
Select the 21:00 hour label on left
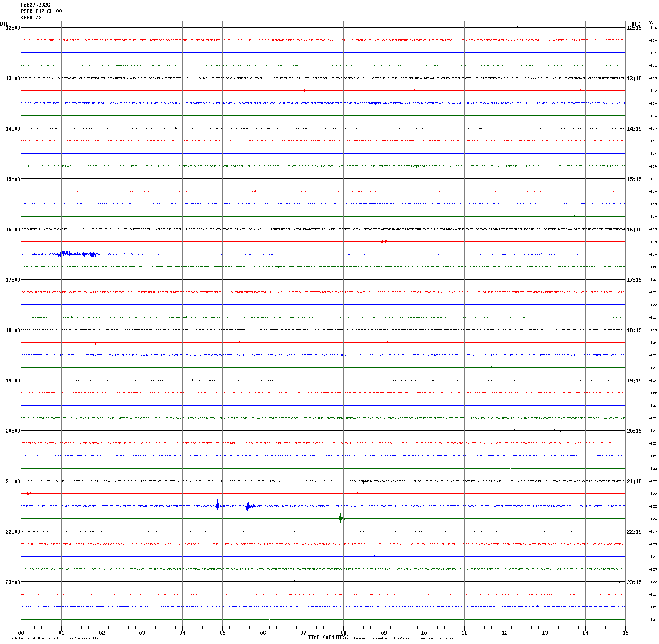[x=13, y=482]
